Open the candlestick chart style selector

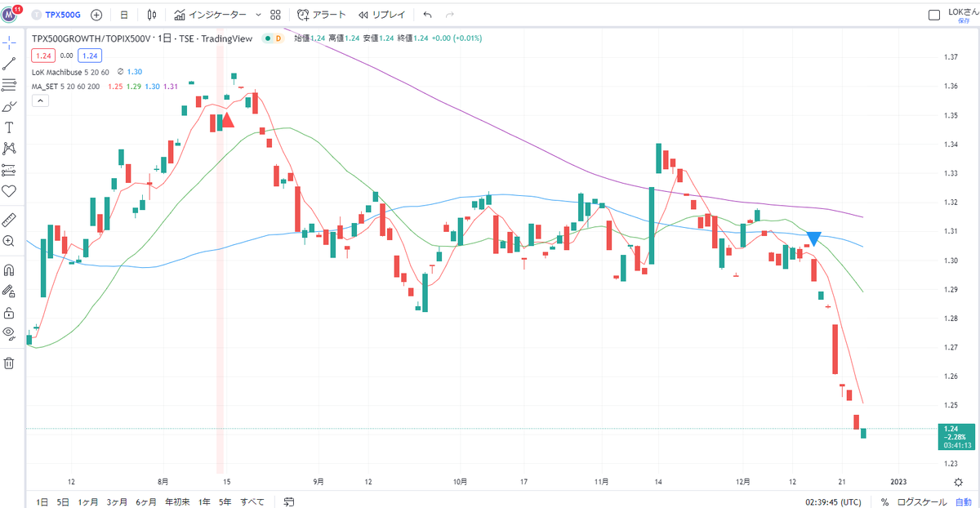[152, 15]
